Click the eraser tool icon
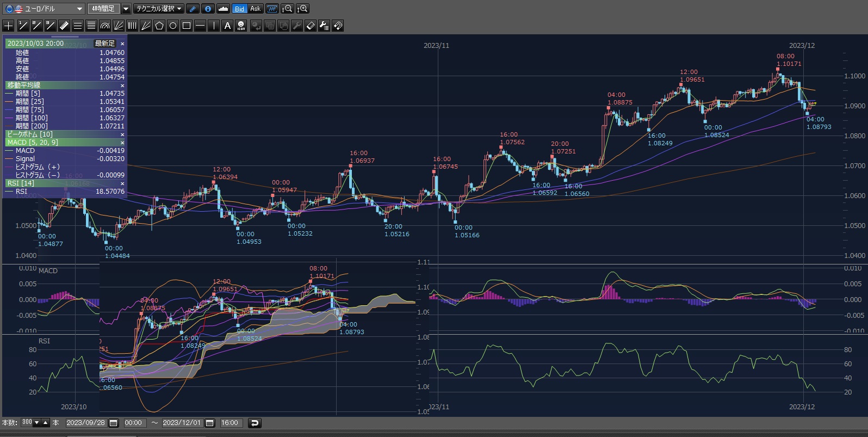The image size is (868, 437). 311,26
